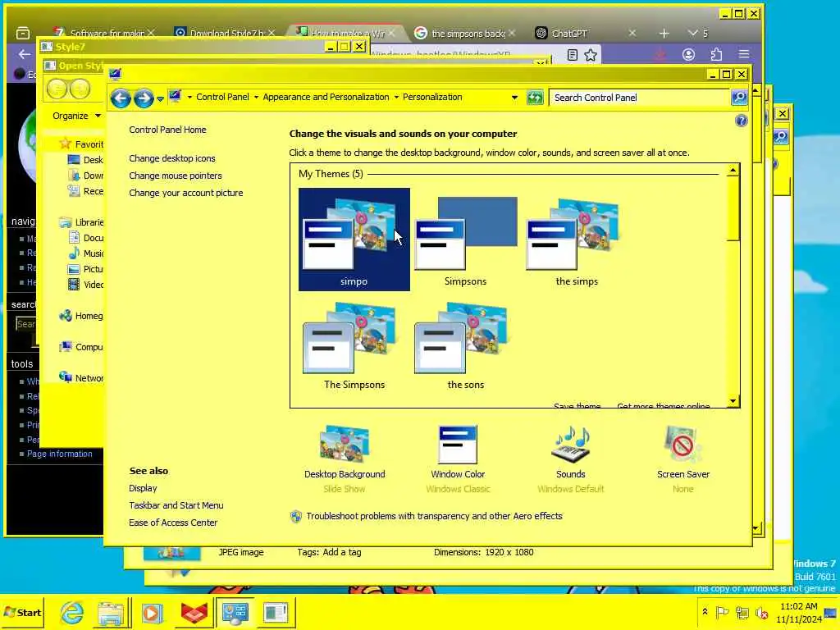The width and height of the screenshot is (840, 630).
Task: Select the the sons theme
Action: click(x=466, y=345)
